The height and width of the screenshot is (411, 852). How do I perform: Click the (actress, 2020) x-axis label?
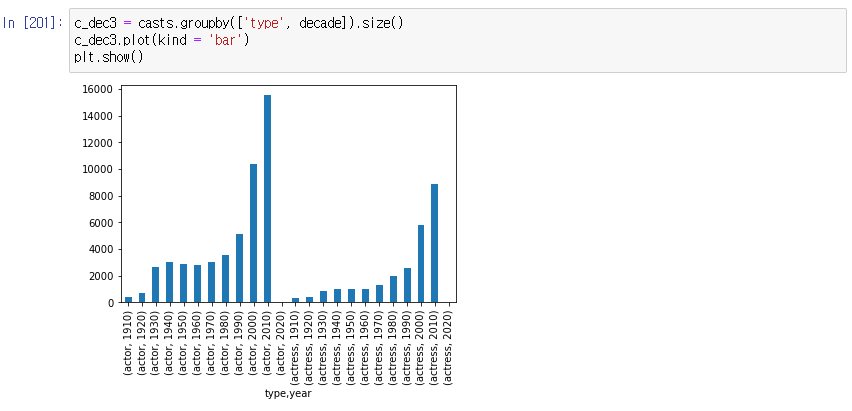[x=449, y=348]
